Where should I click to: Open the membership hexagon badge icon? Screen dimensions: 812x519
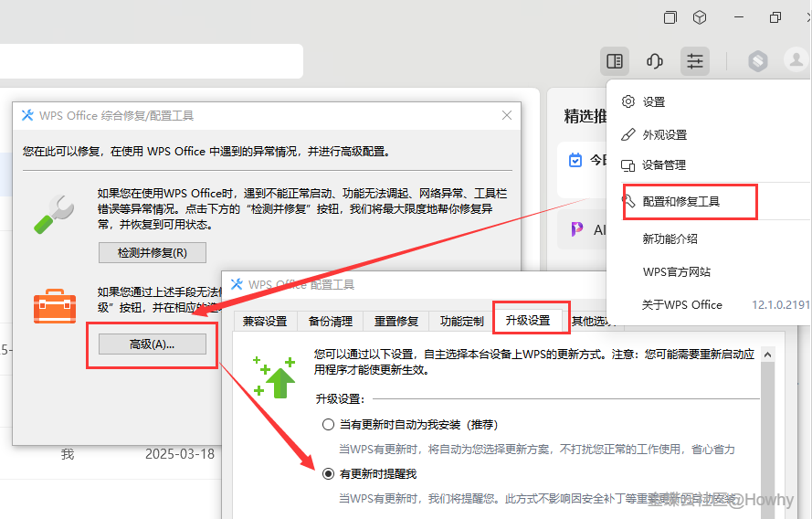point(757,61)
